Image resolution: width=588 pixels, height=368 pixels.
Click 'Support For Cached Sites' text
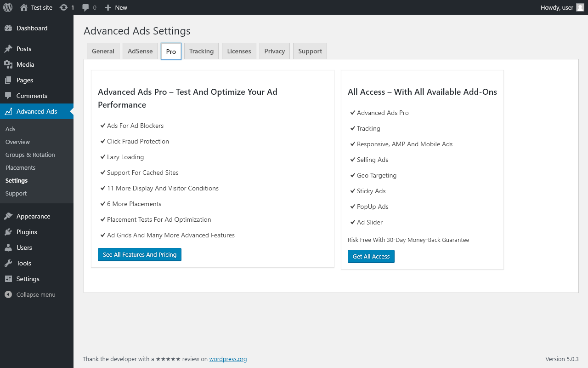[x=143, y=172]
